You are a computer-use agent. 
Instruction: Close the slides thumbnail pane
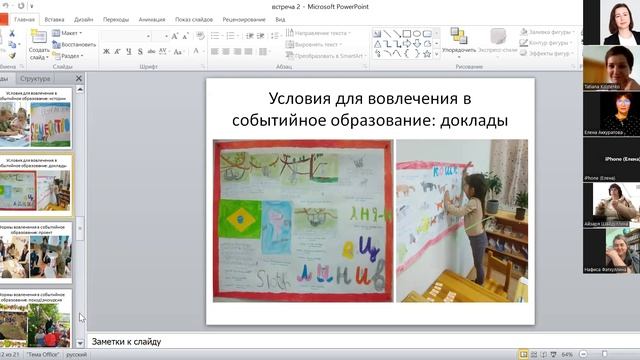79,78
